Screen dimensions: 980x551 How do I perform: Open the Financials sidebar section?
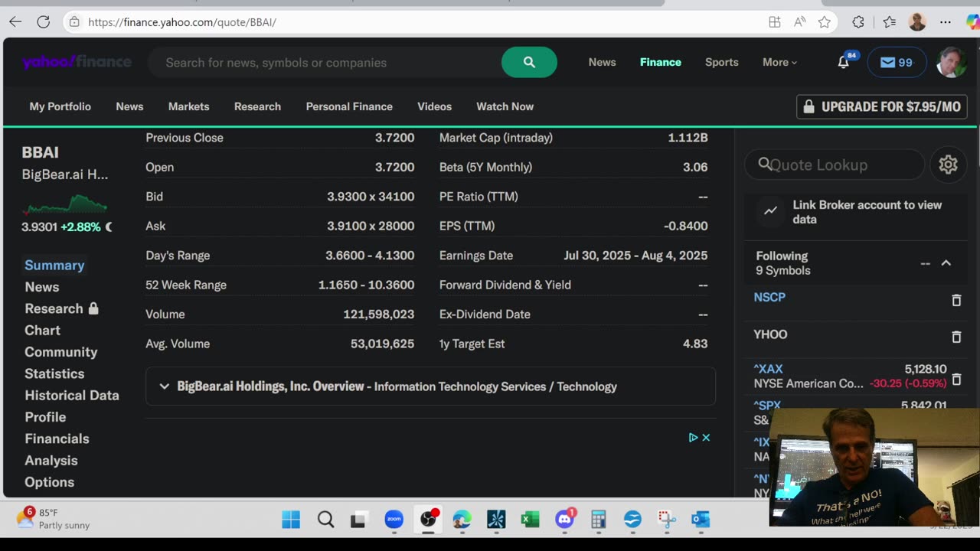tap(57, 439)
